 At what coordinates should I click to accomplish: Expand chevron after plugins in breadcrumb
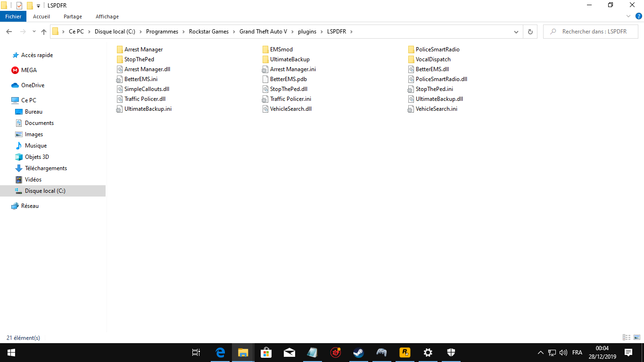pyautogui.click(x=322, y=32)
